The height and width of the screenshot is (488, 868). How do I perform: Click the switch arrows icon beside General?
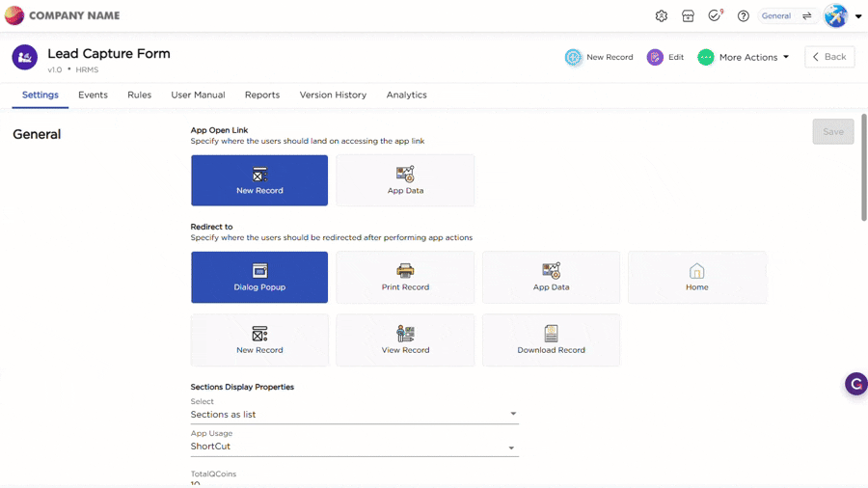point(806,16)
